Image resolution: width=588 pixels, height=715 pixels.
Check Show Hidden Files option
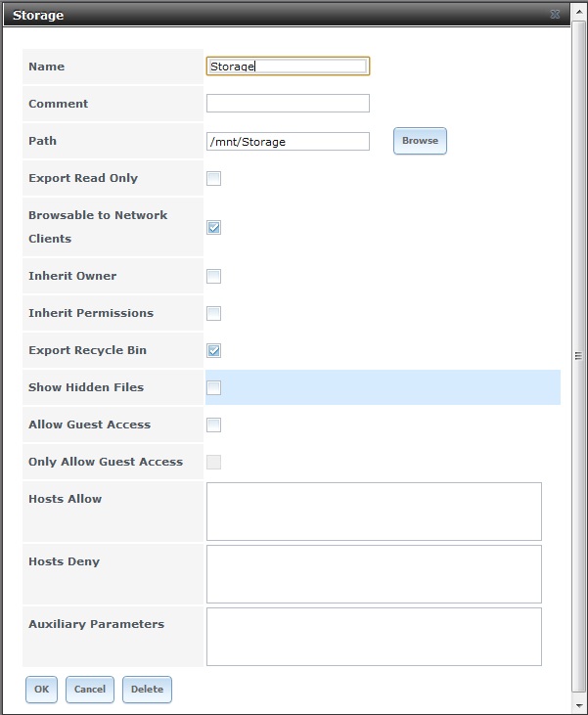pyautogui.click(x=213, y=387)
